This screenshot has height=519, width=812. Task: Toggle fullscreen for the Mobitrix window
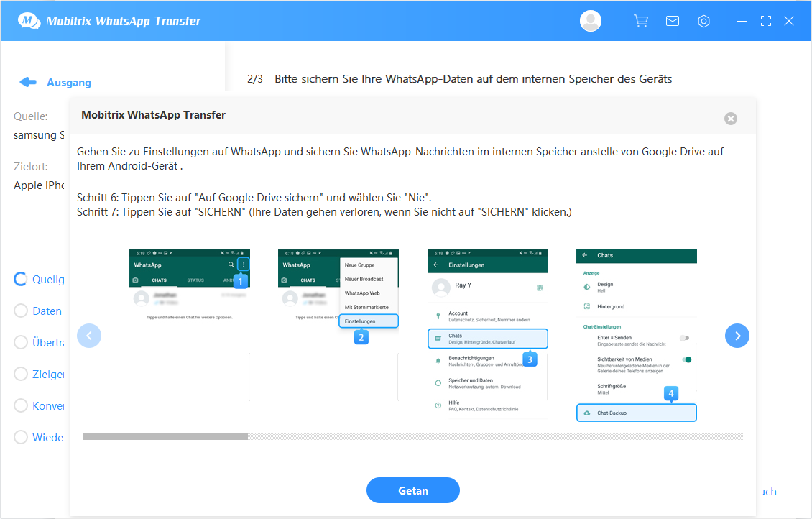click(x=766, y=22)
